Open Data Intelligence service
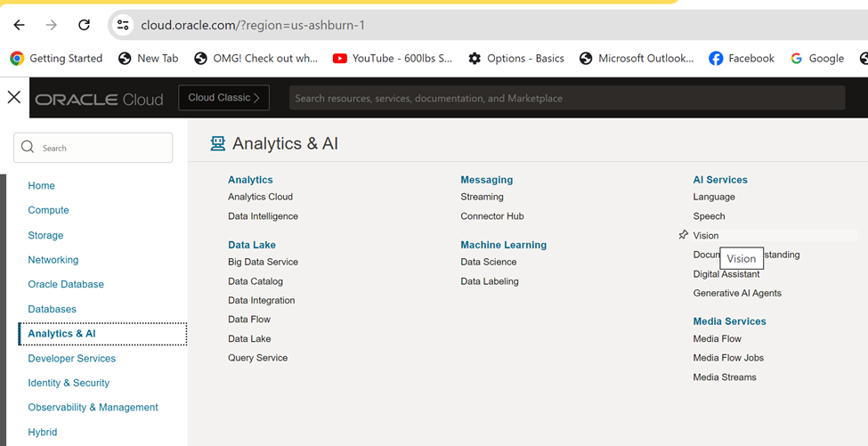This screenshot has height=446, width=868. point(263,215)
